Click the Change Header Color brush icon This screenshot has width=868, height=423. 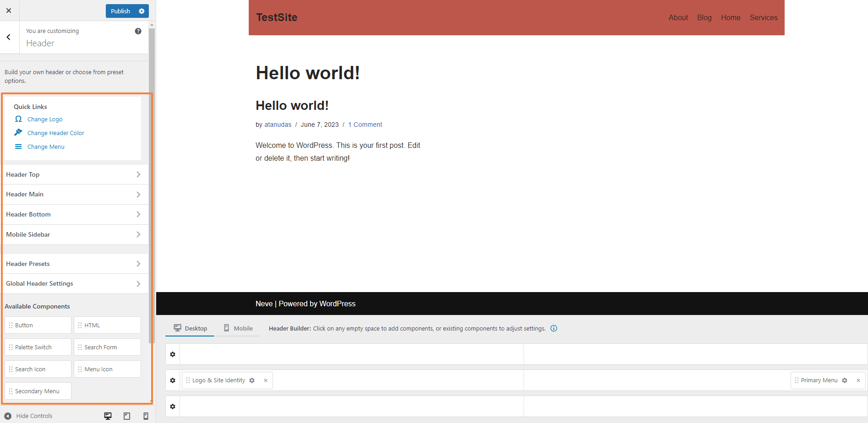point(18,132)
